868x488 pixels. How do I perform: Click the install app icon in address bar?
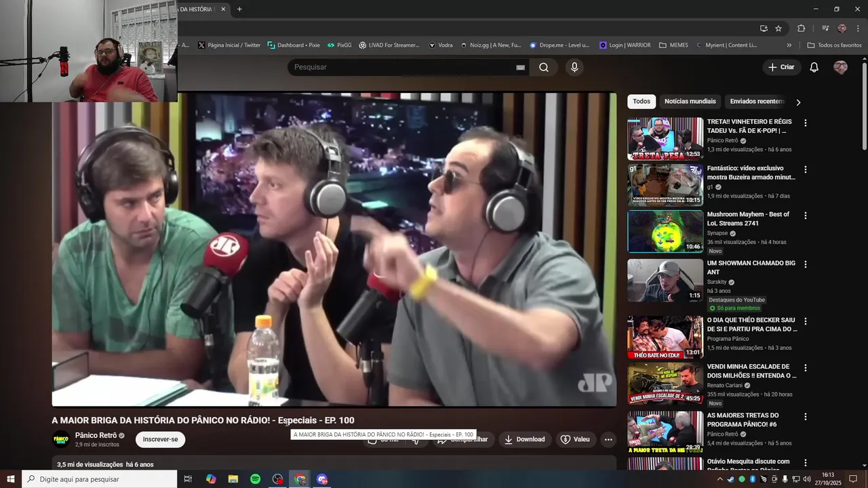(764, 28)
